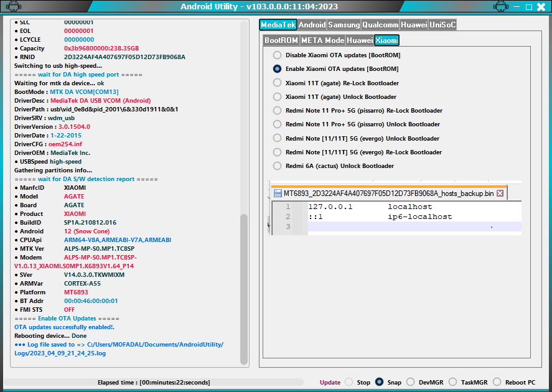The width and height of the screenshot is (552, 392).
Task: Open the Qualcomm tab
Action: click(380, 25)
